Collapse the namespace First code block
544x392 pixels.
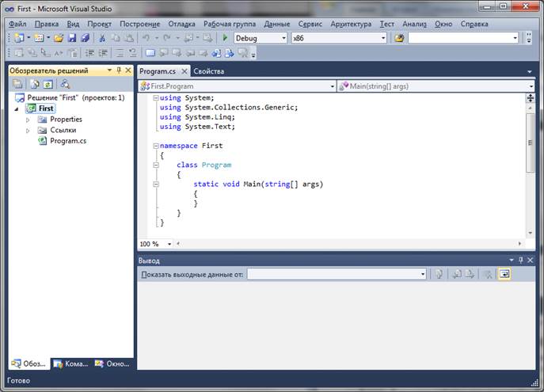[156, 146]
